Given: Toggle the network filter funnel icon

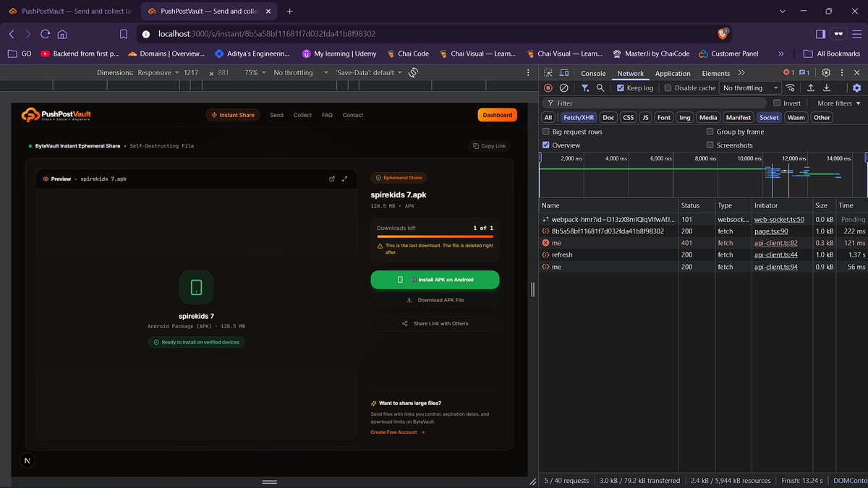Looking at the screenshot, I should [584, 87].
